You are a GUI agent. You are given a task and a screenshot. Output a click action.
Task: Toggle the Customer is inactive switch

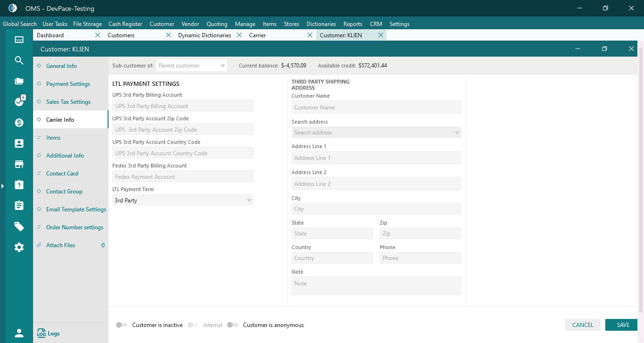(x=122, y=325)
